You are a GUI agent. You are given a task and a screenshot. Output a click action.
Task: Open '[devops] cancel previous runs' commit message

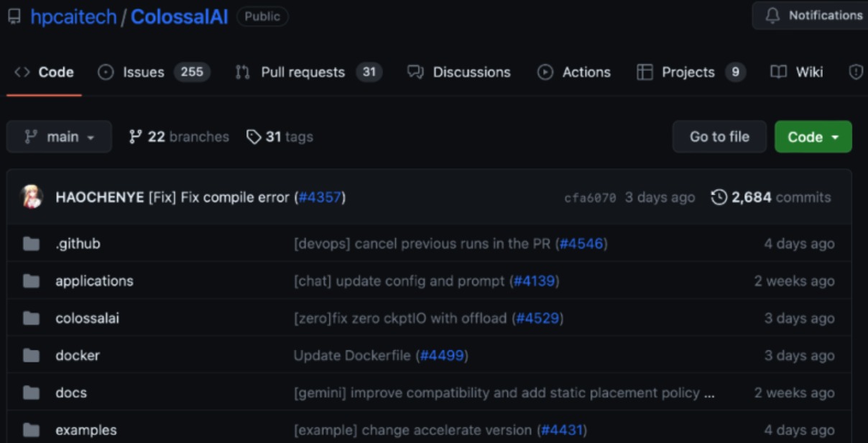click(x=423, y=244)
